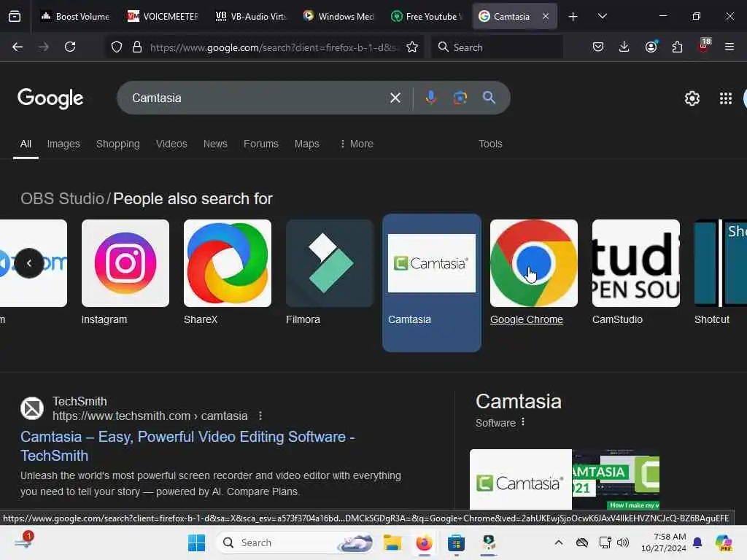Open Microsoft Store from taskbar

(456, 542)
